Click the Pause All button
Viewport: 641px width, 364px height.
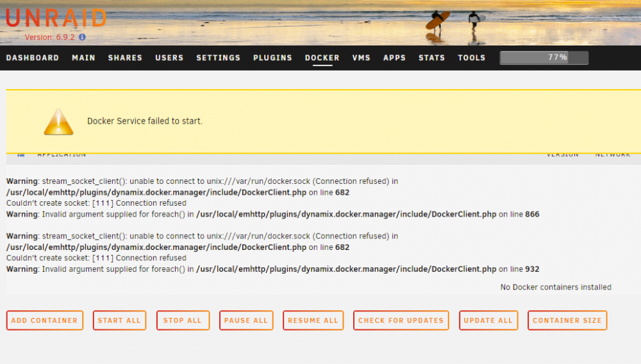click(246, 320)
